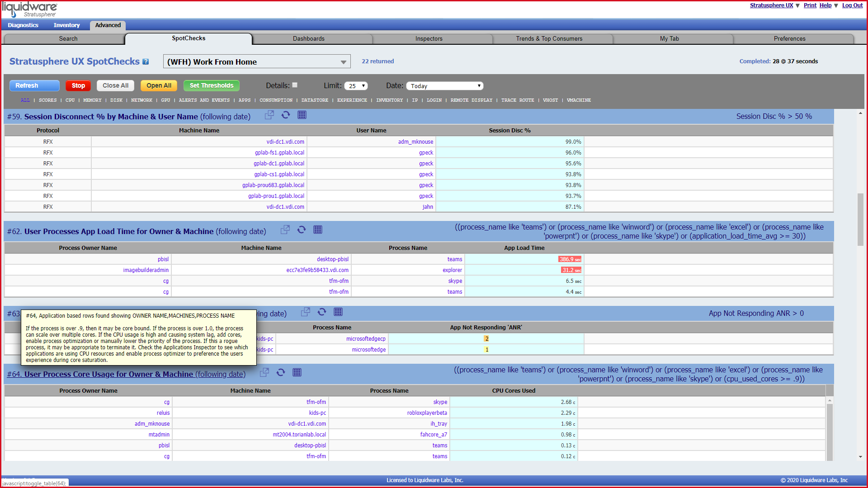Show table grid for #59 Session Disconnect

(302, 115)
